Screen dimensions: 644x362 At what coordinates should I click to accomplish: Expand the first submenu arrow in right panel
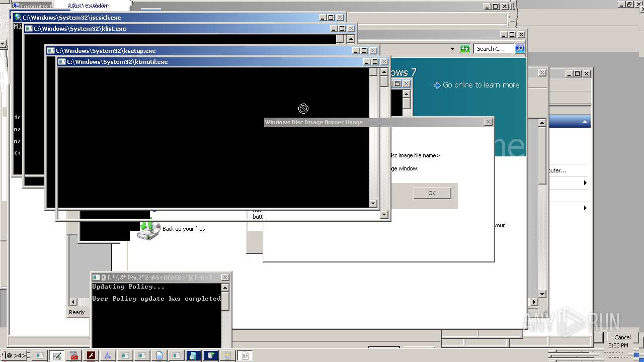pyautogui.click(x=585, y=183)
